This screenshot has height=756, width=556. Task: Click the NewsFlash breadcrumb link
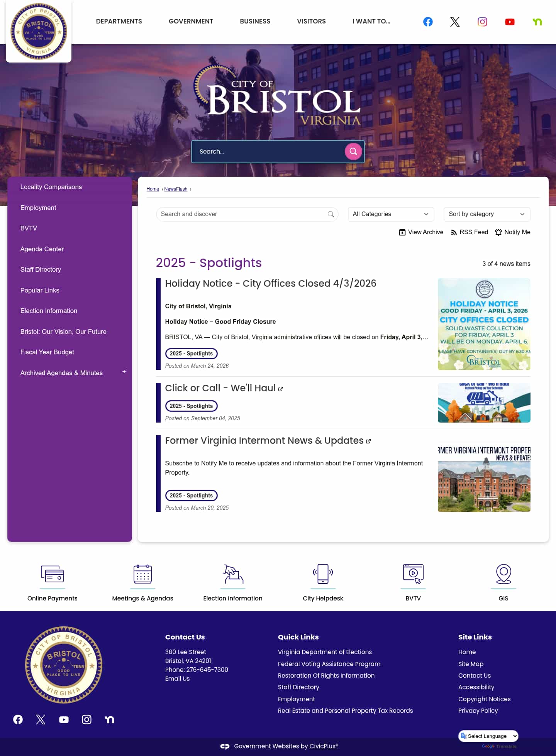point(176,189)
